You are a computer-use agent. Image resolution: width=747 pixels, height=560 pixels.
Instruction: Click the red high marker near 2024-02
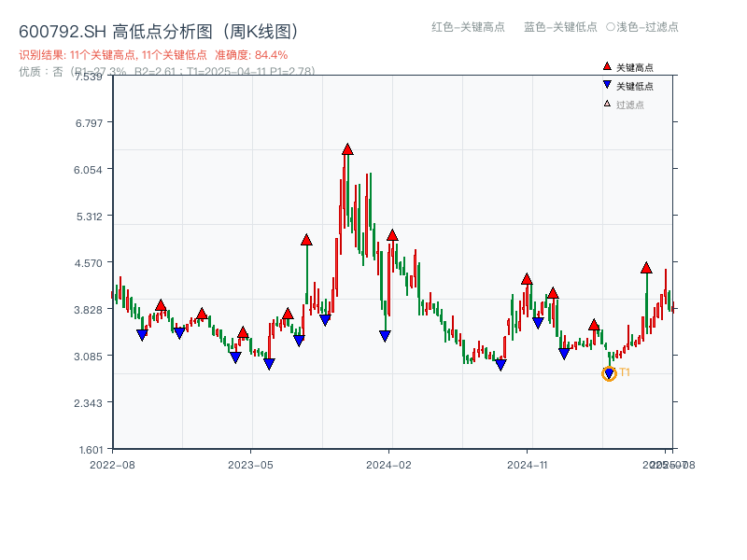click(x=393, y=234)
